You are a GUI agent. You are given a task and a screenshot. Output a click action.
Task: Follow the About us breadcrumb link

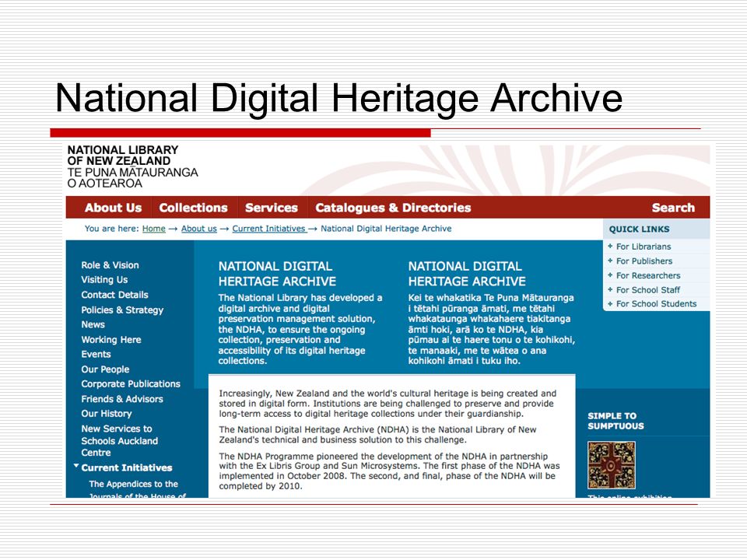198,229
